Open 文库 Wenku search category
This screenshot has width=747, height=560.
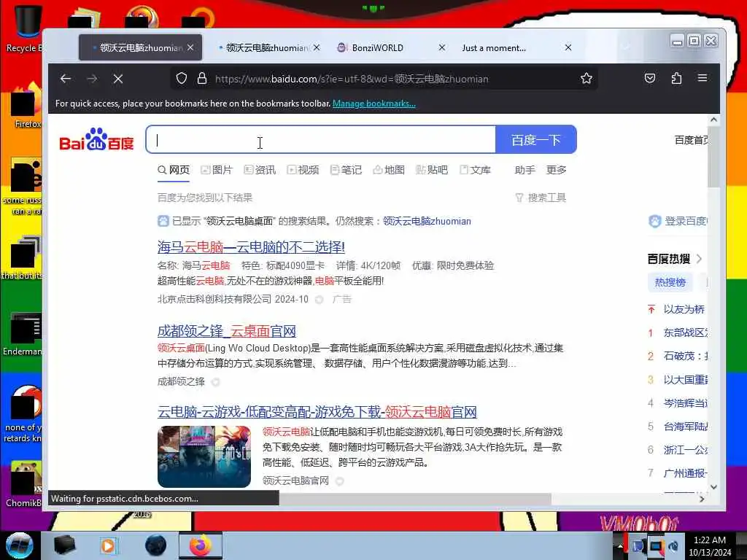click(475, 170)
